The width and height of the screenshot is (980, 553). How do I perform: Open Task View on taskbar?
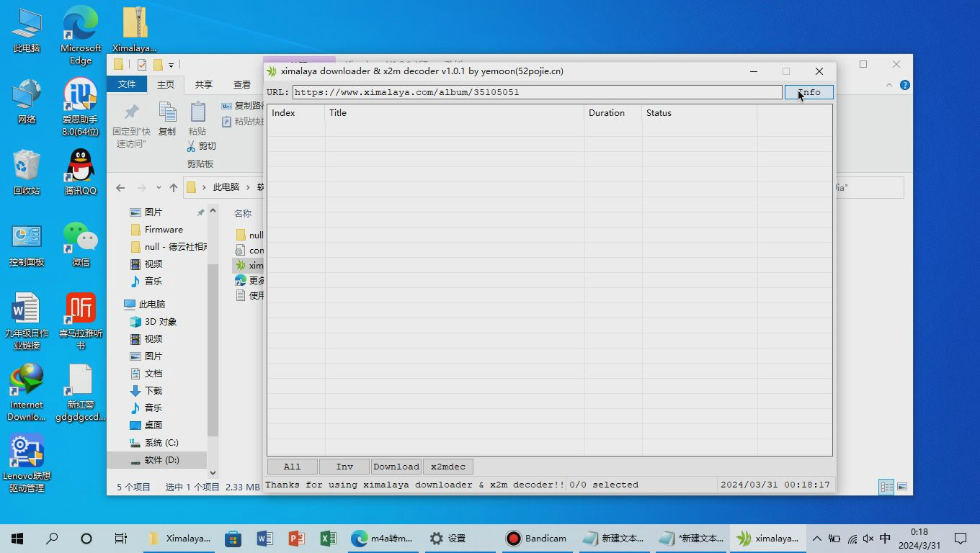point(121,539)
